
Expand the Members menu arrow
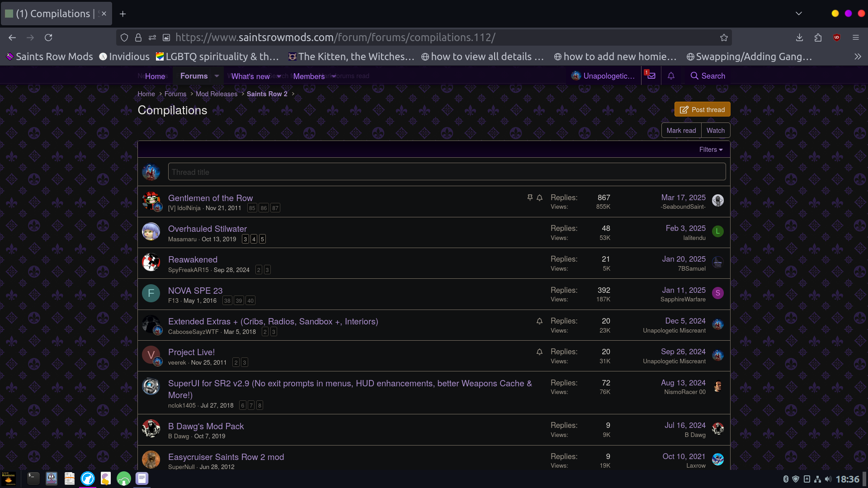point(334,76)
